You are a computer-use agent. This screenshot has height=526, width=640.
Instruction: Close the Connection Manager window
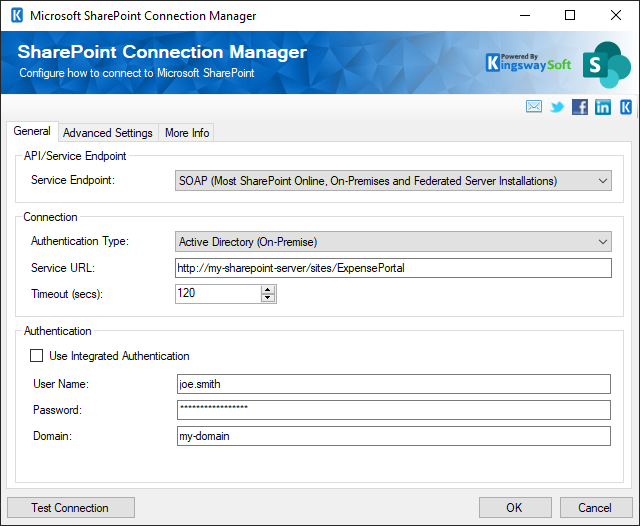[x=616, y=16]
